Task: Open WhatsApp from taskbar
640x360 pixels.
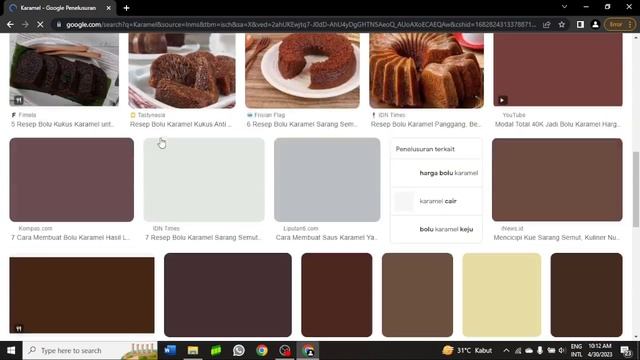Action: pyautogui.click(x=239, y=351)
